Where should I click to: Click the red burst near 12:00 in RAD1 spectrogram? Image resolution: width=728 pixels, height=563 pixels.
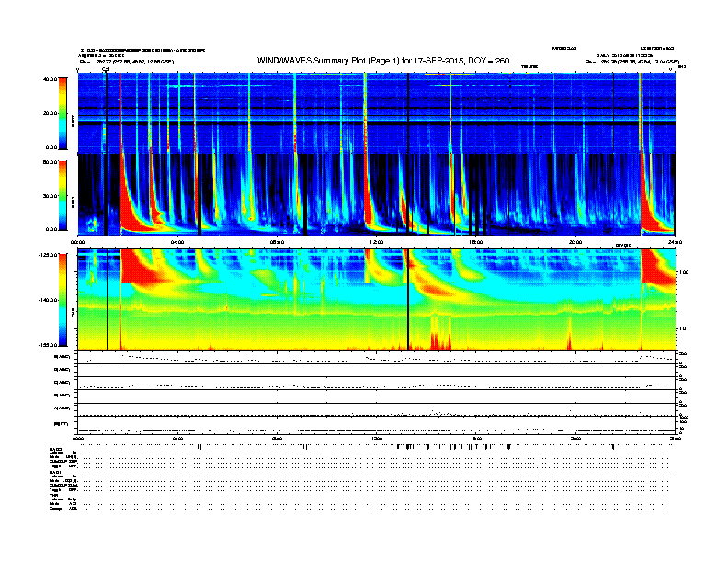pyautogui.click(x=369, y=200)
